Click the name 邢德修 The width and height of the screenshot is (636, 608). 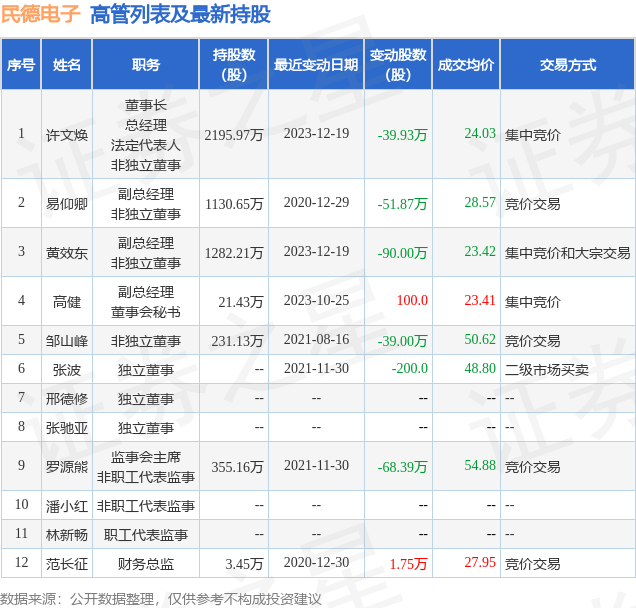(x=67, y=399)
